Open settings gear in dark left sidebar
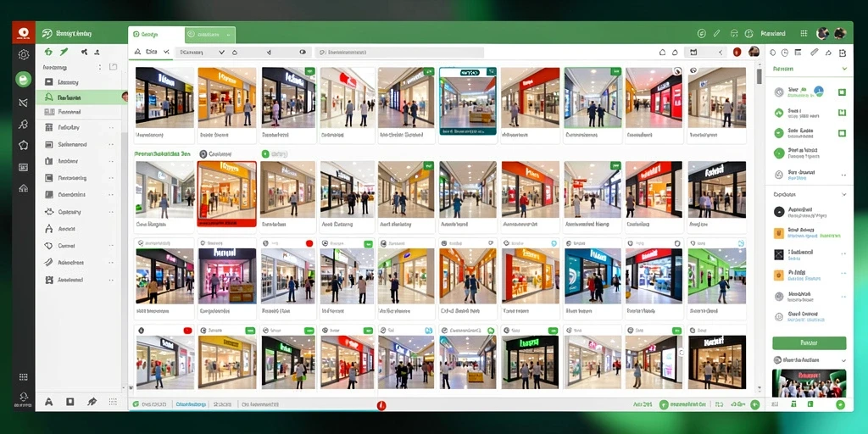868x434 pixels. 23,54
